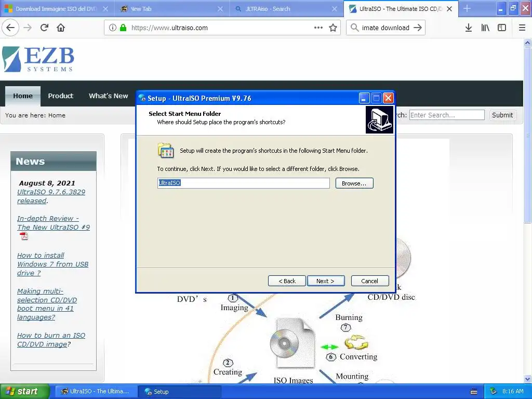Open the Firefox hamburger menu
This screenshot has height=399, width=532.
coord(522,28)
